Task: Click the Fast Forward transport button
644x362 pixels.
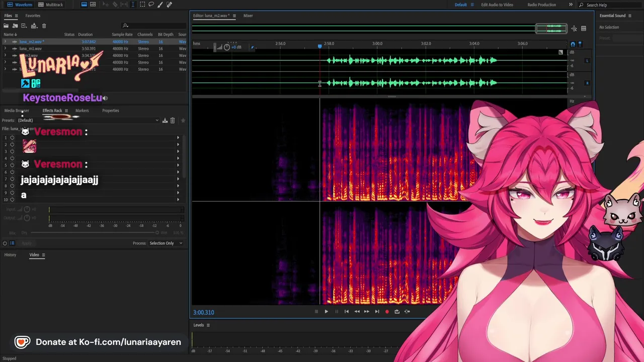Action: click(x=367, y=311)
